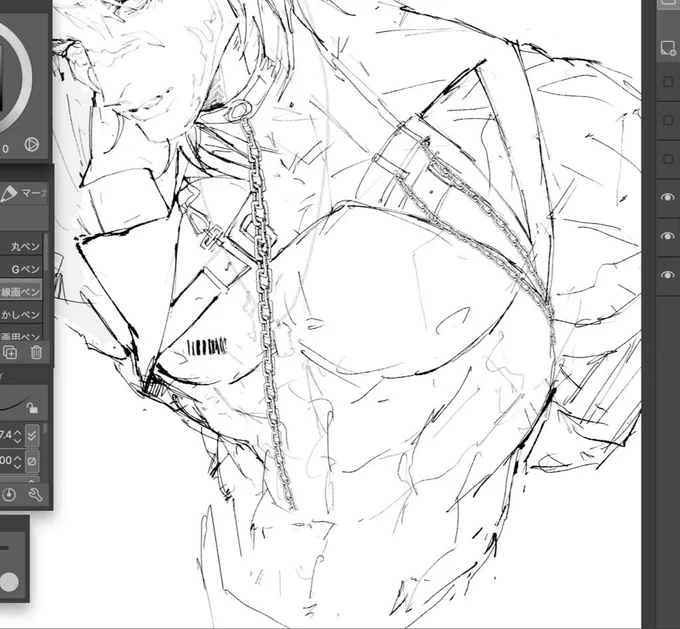
Task: Increase the opacity value ending in 00
Action: [17, 457]
